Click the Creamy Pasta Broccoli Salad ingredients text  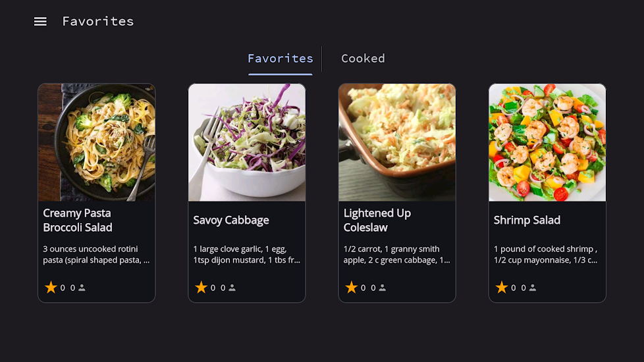pyautogui.click(x=96, y=255)
